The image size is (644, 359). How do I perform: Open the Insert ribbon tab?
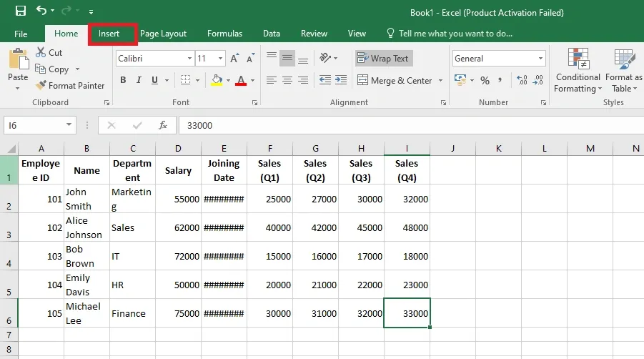tap(109, 34)
